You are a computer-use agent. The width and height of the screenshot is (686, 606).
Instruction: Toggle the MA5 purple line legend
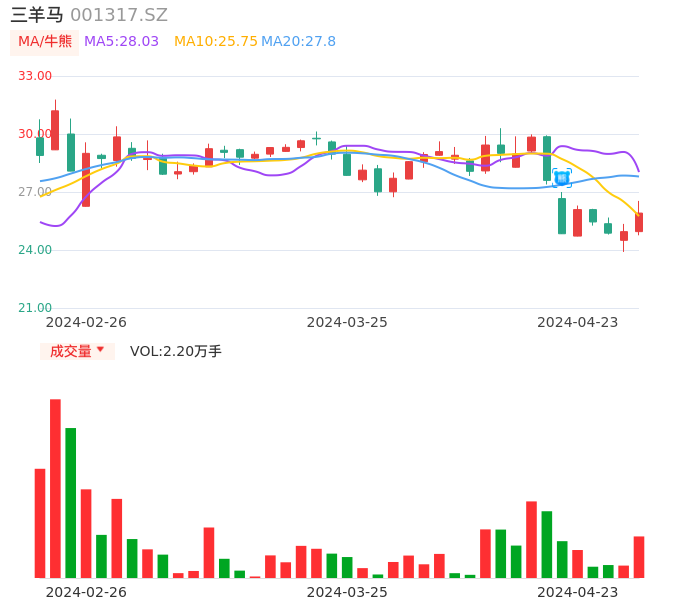point(121,42)
